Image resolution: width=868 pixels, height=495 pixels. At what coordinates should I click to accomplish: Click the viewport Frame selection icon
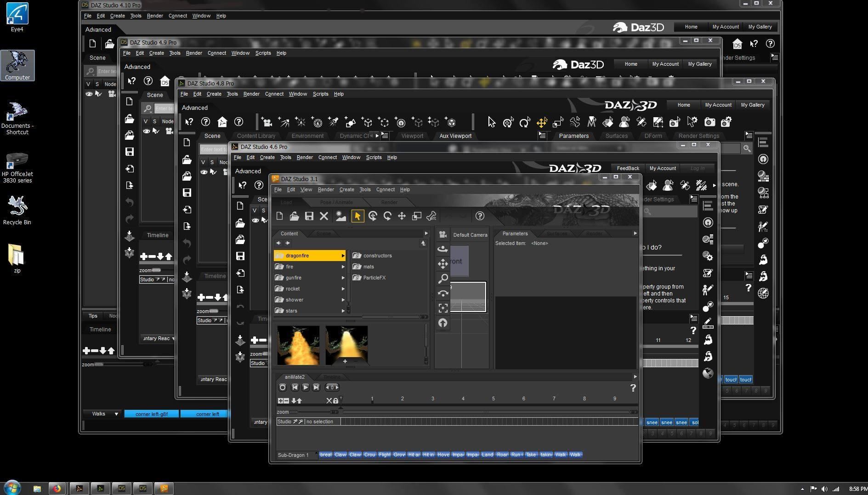point(443,308)
